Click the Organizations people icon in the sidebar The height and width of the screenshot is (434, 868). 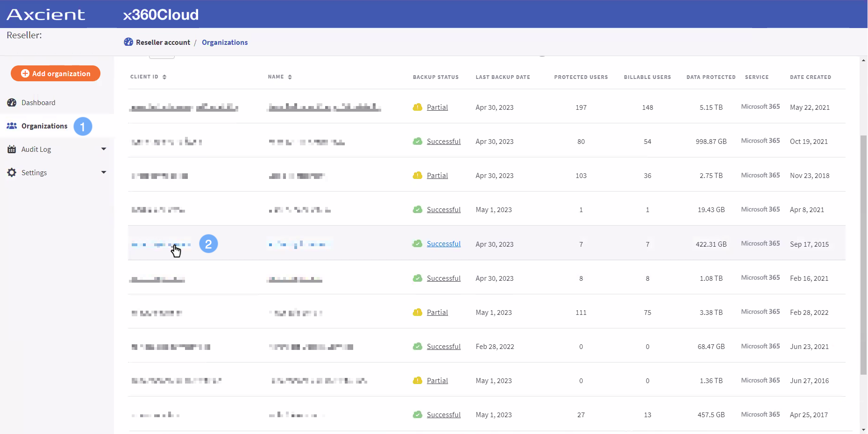pos(12,126)
